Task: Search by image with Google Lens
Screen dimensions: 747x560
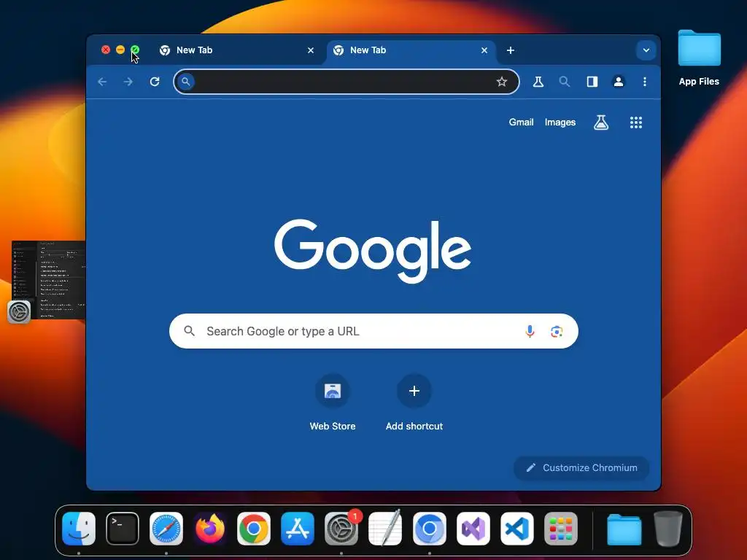Action: (557, 332)
